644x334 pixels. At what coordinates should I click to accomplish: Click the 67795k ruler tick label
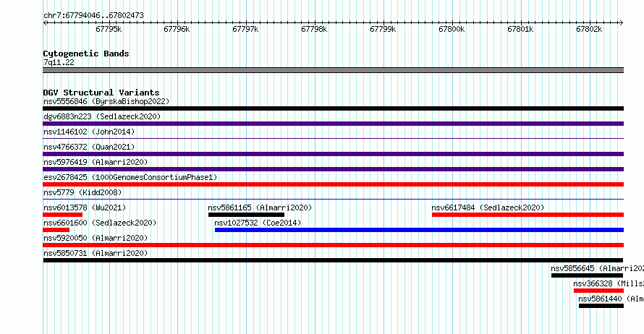tap(109, 29)
